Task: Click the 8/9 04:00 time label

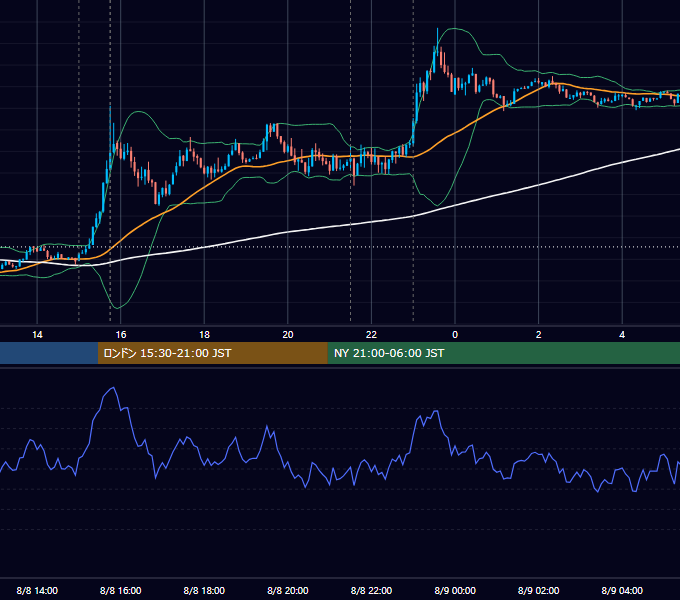Action: pos(622,590)
